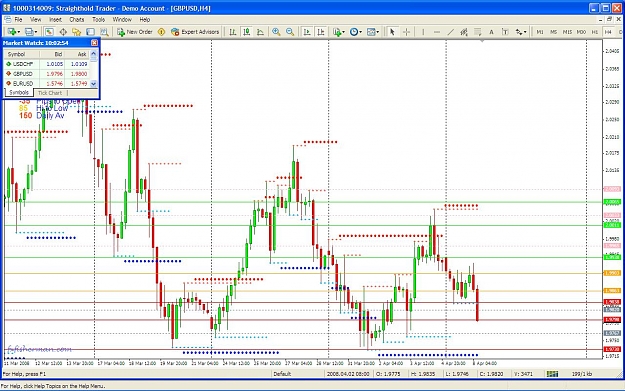
Task: Switch chart to M5 timeframe
Action: 553,32
